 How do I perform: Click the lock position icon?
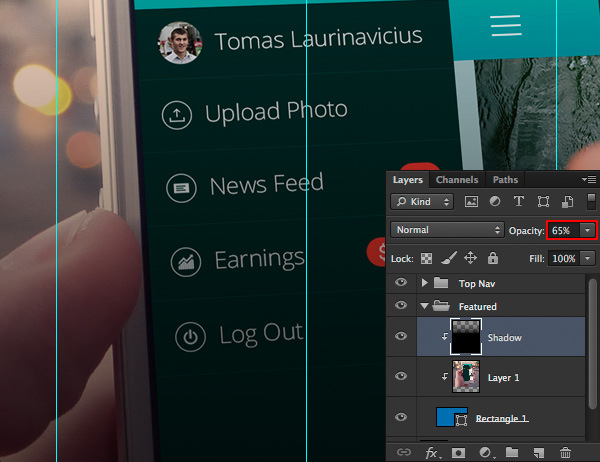(471, 258)
